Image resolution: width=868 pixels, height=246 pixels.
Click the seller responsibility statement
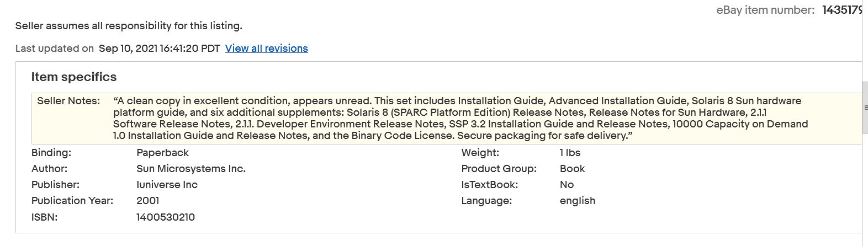[129, 26]
